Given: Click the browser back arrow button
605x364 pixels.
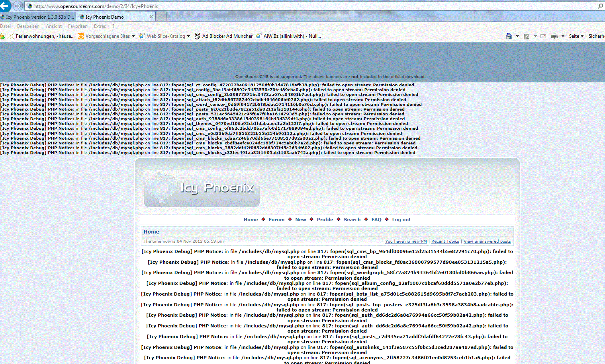Looking at the screenshot, I should [x=5, y=6].
